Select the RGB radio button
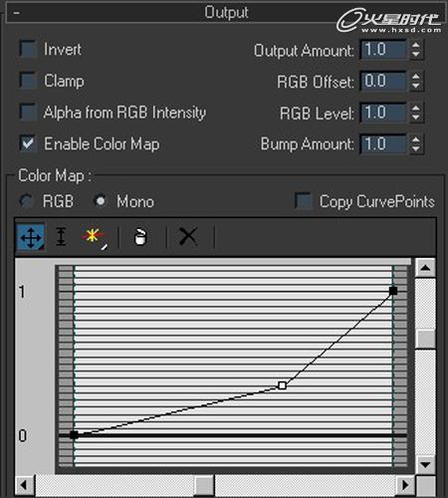 pyautogui.click(x=27, y=201)
